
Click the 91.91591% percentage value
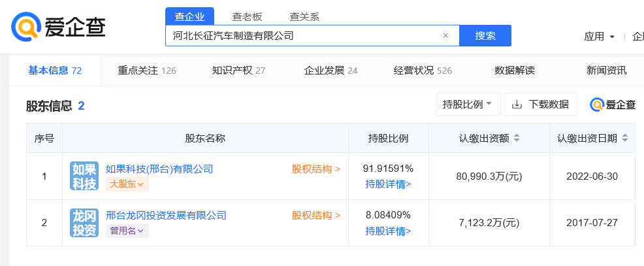(388, 169)
